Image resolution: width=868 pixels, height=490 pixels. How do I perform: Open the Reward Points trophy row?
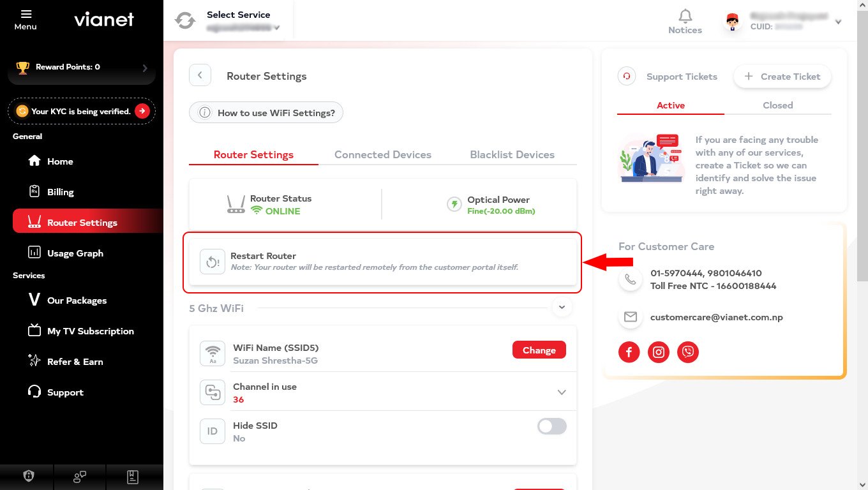(x=82, y=68)
